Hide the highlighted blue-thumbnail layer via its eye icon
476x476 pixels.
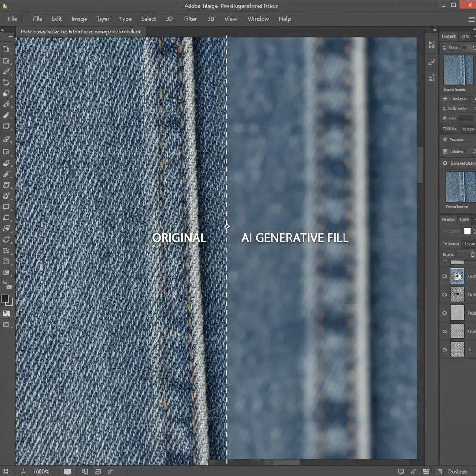[x=445, y=277]
